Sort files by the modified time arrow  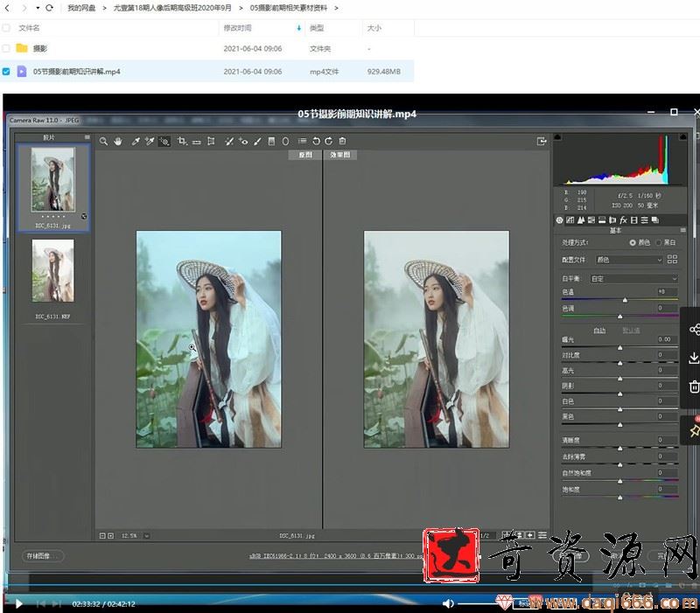pyautogui.click(x=298, y=28)
